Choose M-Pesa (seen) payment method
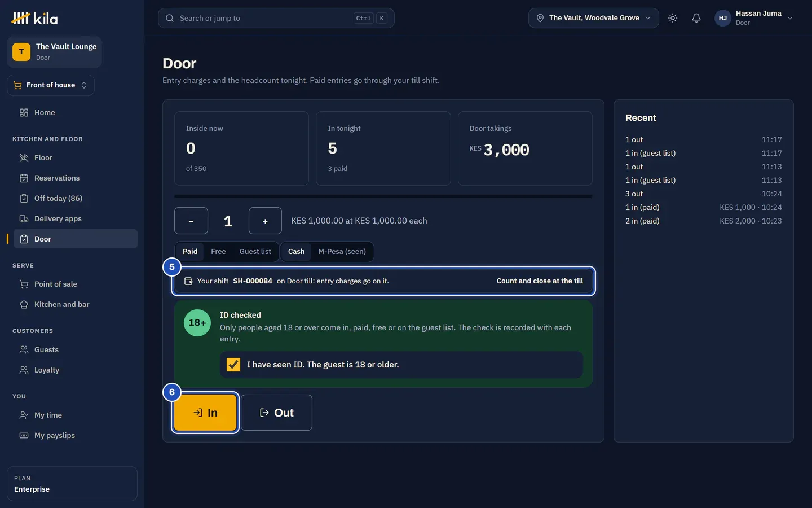 click(x=342, y=252)
